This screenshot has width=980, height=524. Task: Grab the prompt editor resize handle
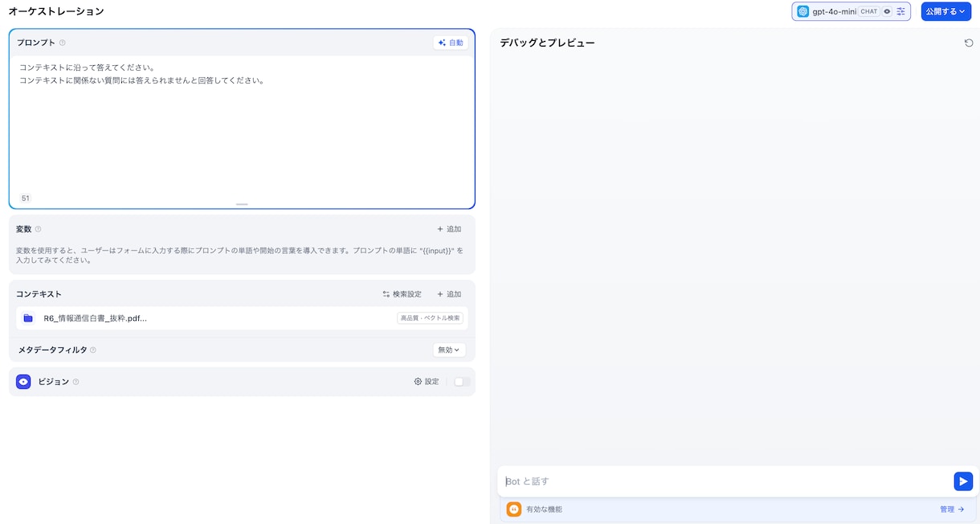[242, 204]
